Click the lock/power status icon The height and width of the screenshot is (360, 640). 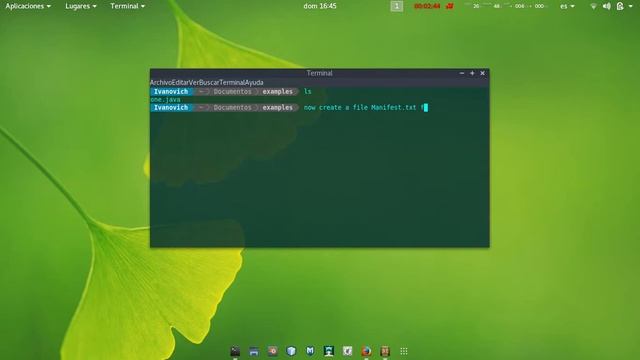(x=620, y=6)
